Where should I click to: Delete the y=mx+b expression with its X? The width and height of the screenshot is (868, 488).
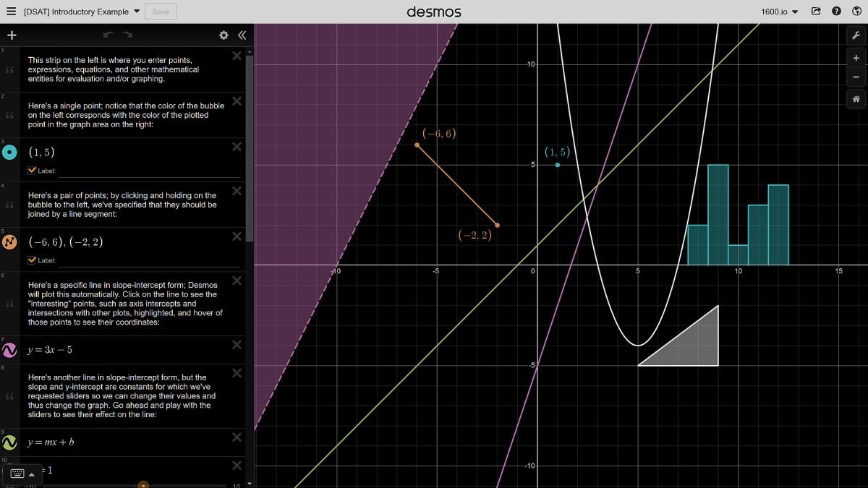click(x=237, y=437)
